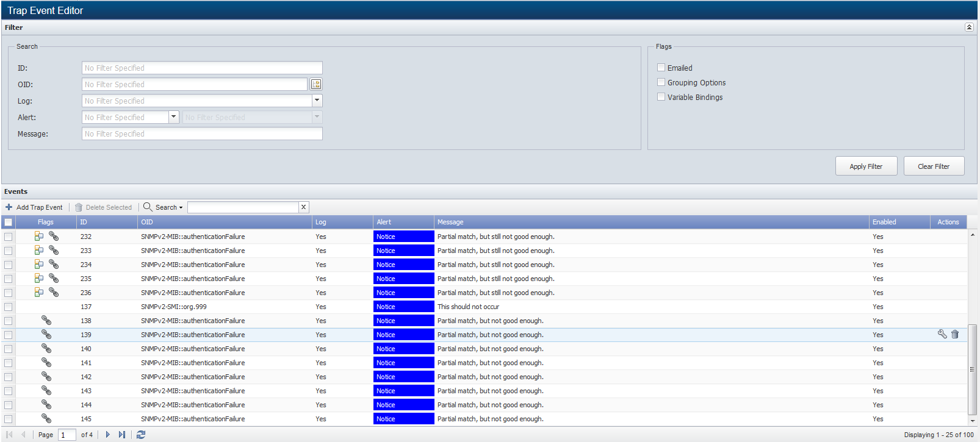Click the Apply Filter button
Viewport: 980px width, 442px height.
866,166
